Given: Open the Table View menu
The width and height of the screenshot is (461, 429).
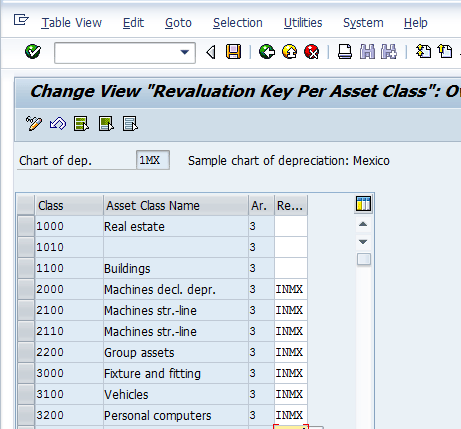Looking at the screenshot, I should click(x=72, y=23).
